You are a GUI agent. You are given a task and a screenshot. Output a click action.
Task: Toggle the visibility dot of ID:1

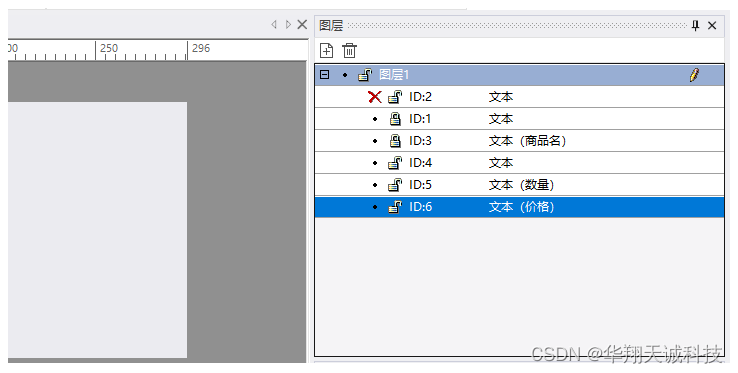click(375, 119)
